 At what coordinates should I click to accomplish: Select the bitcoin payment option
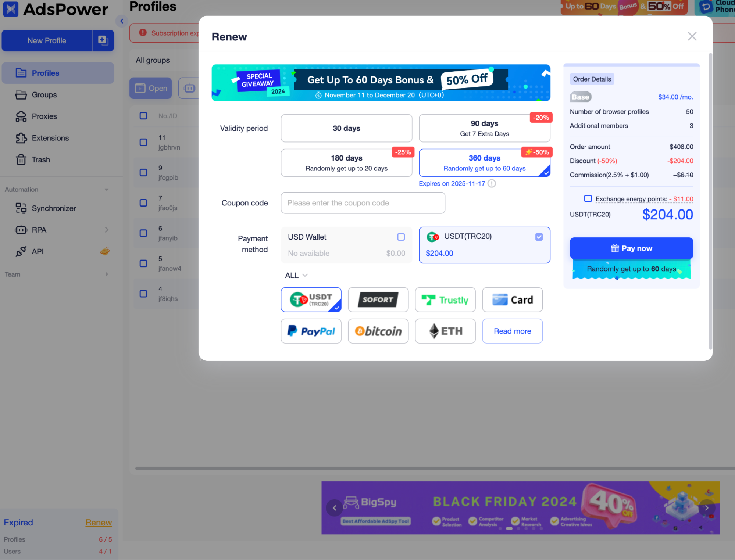coord(378,331)
